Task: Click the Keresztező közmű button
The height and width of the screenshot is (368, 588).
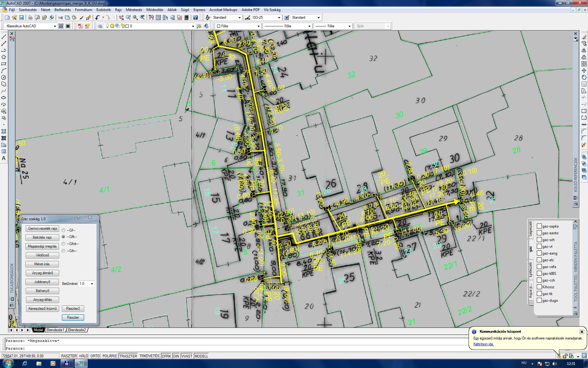Action: click(x=43, y=309)
